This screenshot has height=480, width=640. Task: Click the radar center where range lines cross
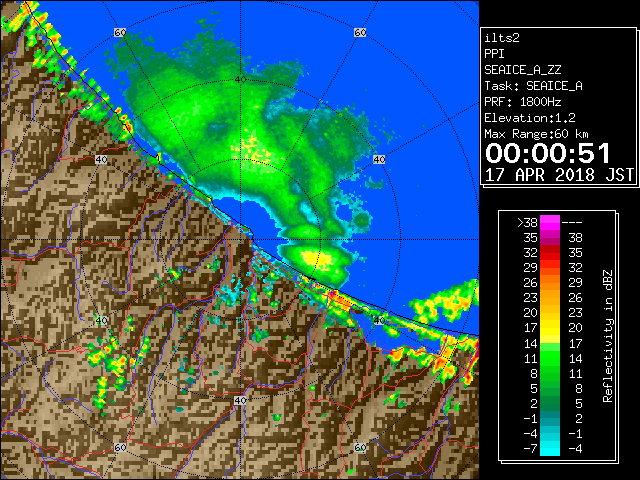click(240, 240)
